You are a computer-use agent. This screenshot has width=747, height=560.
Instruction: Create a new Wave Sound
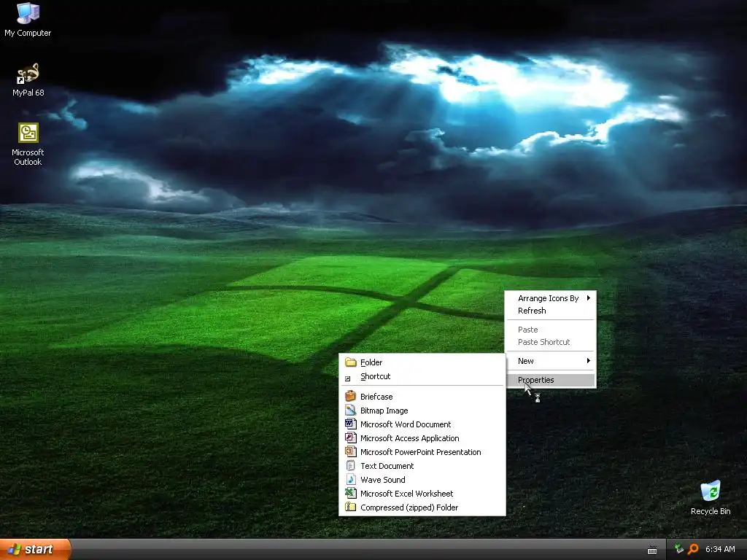422,480
